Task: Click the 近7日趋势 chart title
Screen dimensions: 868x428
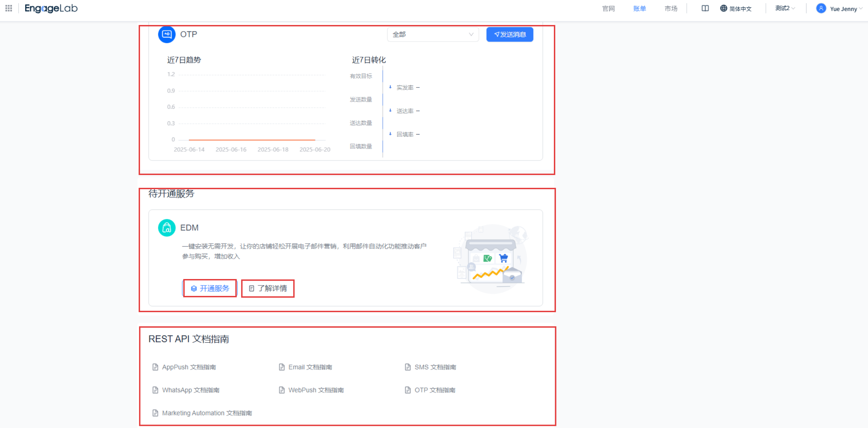Action: (x=184, y=60)
